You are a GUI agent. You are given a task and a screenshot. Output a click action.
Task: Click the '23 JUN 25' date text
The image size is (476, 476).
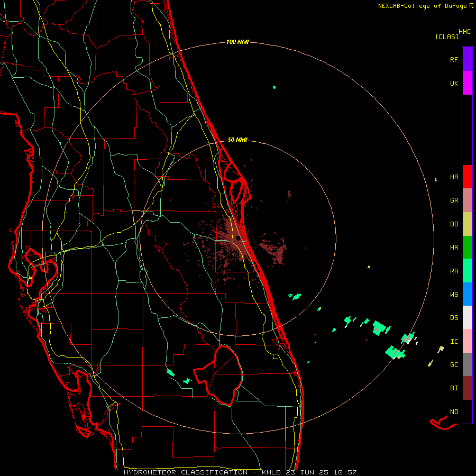coord(307,472)
